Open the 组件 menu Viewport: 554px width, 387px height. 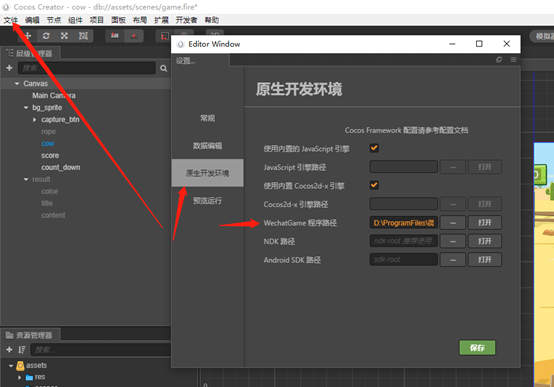click(75, 20)
